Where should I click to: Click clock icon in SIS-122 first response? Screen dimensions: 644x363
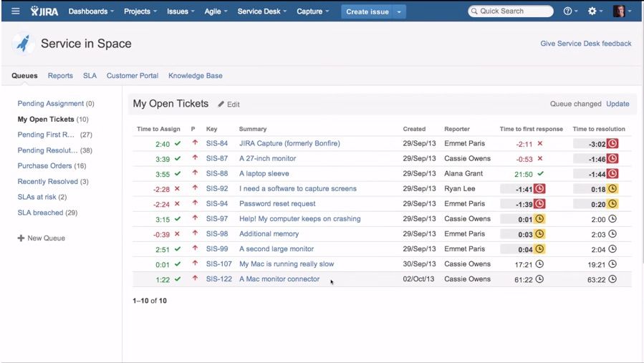539,279
